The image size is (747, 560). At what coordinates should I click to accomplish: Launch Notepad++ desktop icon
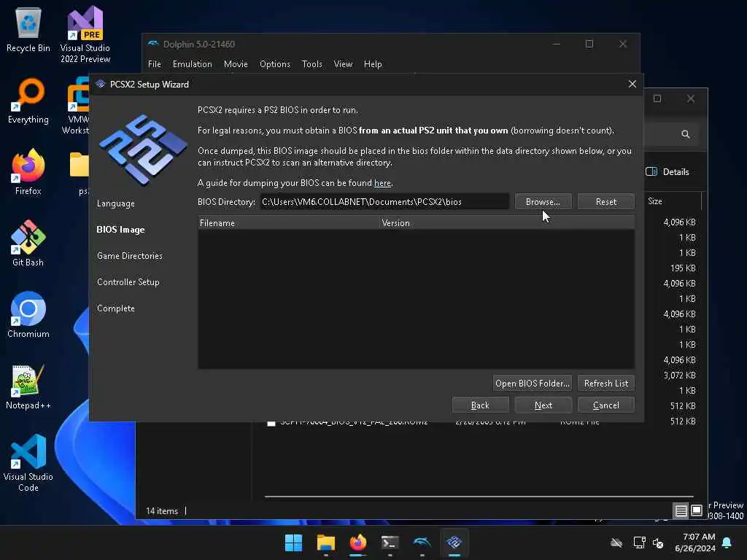(28, 386)
